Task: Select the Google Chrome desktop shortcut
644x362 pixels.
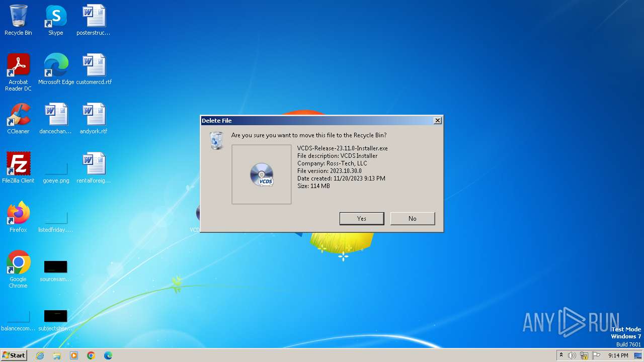Action: pyautogui.click(x=18, y=269)
